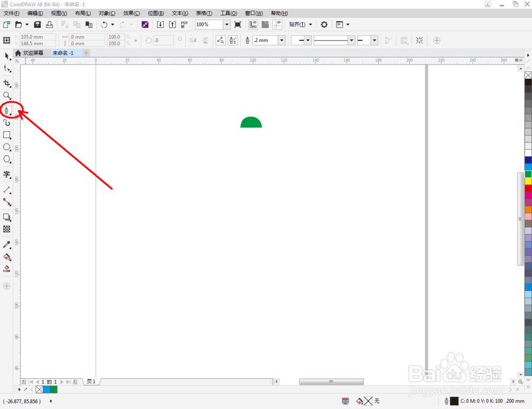Toggle automatically add/delete nodes button

coord(233,40)
